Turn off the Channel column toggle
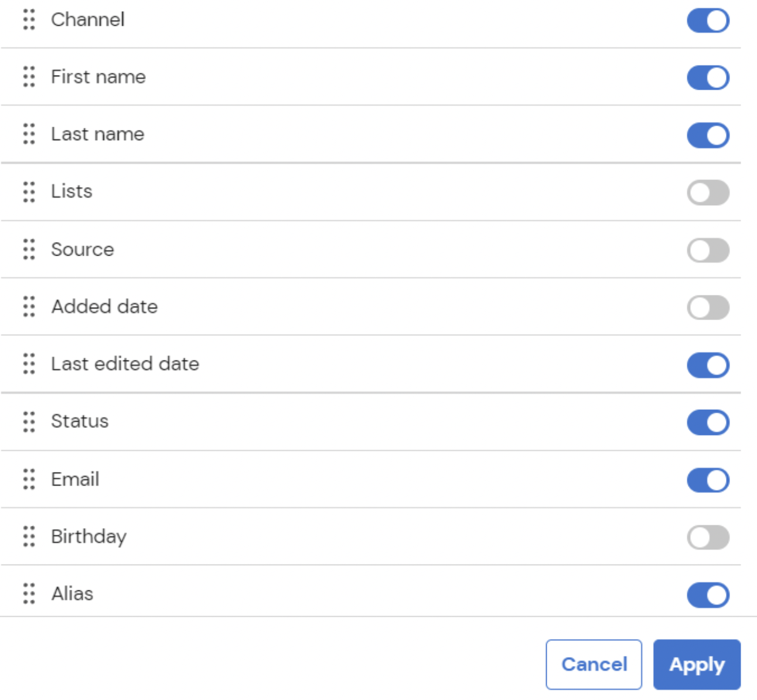Viewport: 757px width, 700px height. 708,21
